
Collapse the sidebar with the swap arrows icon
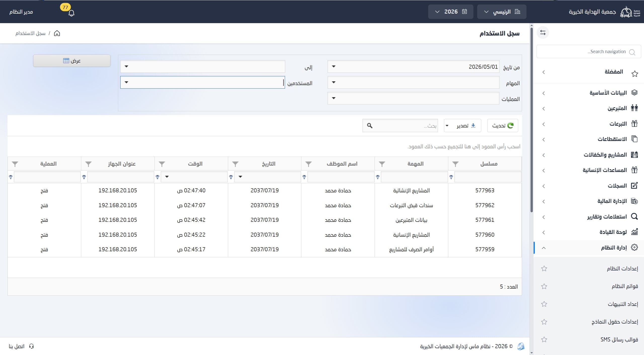click(x=543, y=33)
